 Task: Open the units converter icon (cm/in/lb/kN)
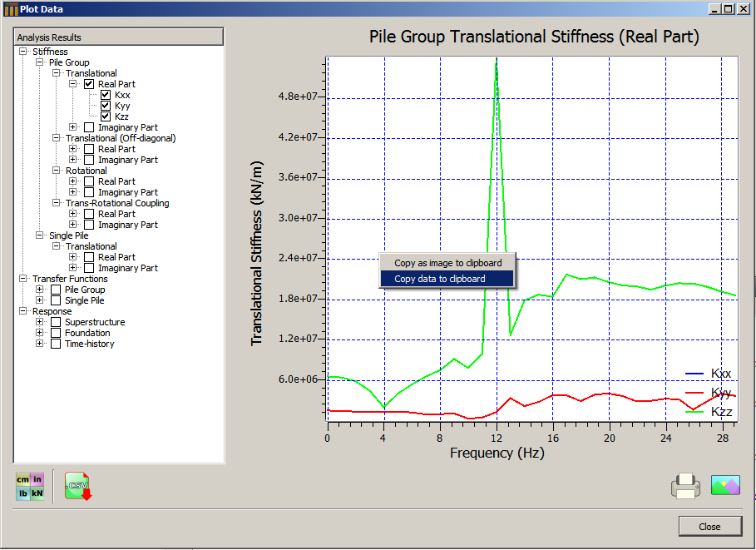[30, 486]
